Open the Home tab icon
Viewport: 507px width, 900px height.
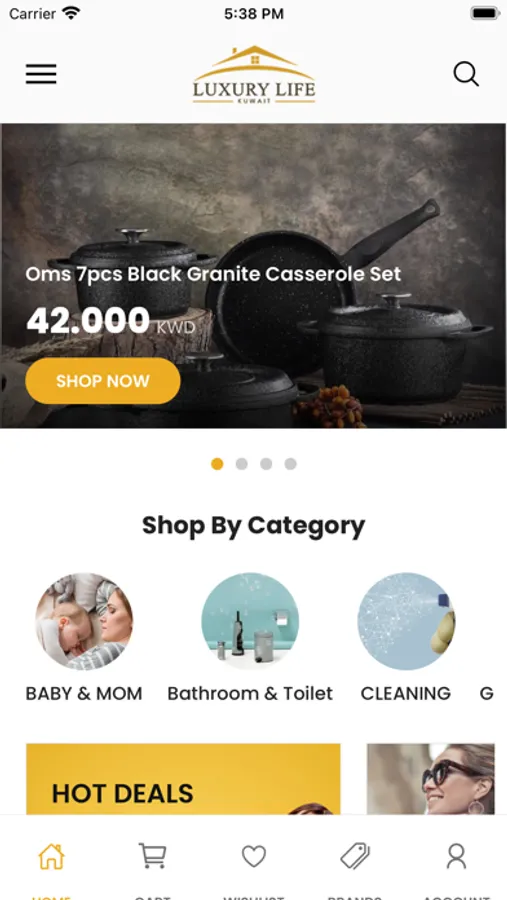(x=51, y=856)
